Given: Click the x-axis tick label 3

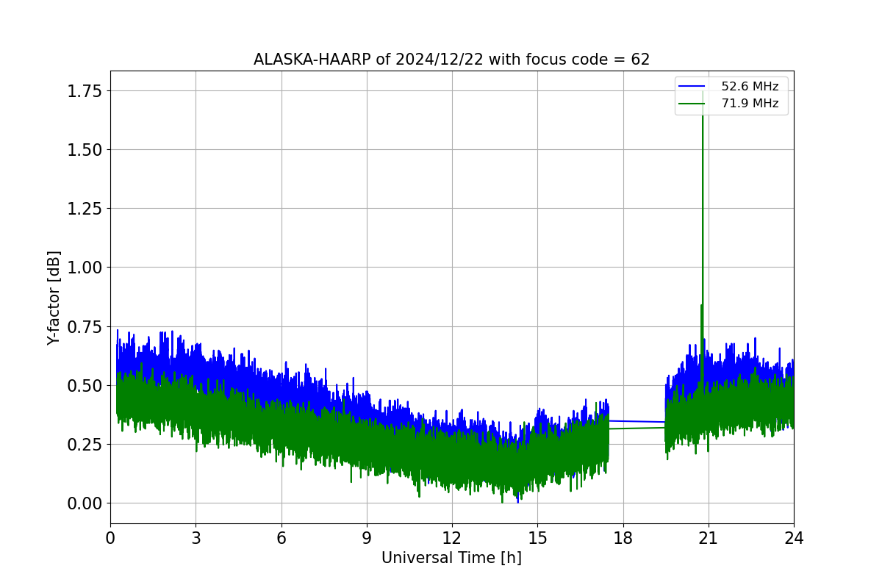Looking at the screenshot, I should coord(196,538).
